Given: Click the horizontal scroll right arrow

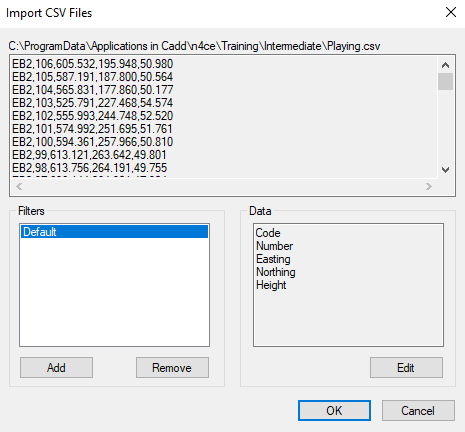Looking at the screenshot, I should point(429,187).
